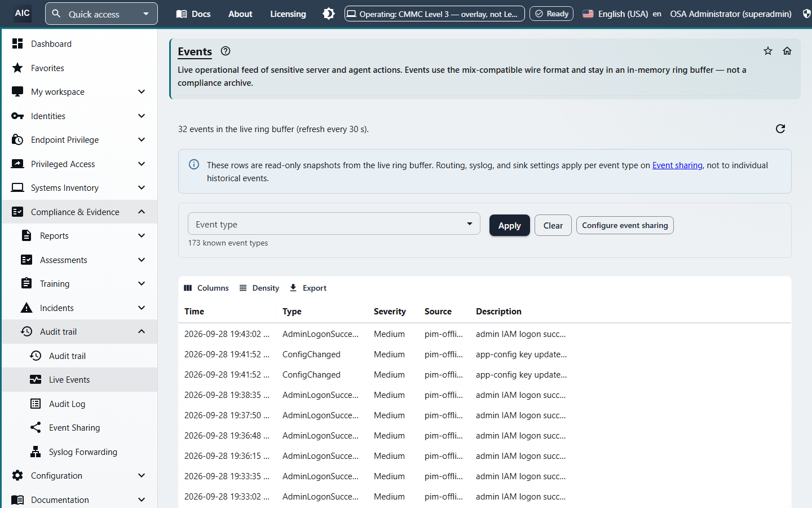The image size is (812, 508).
Task: Open the Event type dropdown
Action: pyautogui.click(x=334, y=224)
